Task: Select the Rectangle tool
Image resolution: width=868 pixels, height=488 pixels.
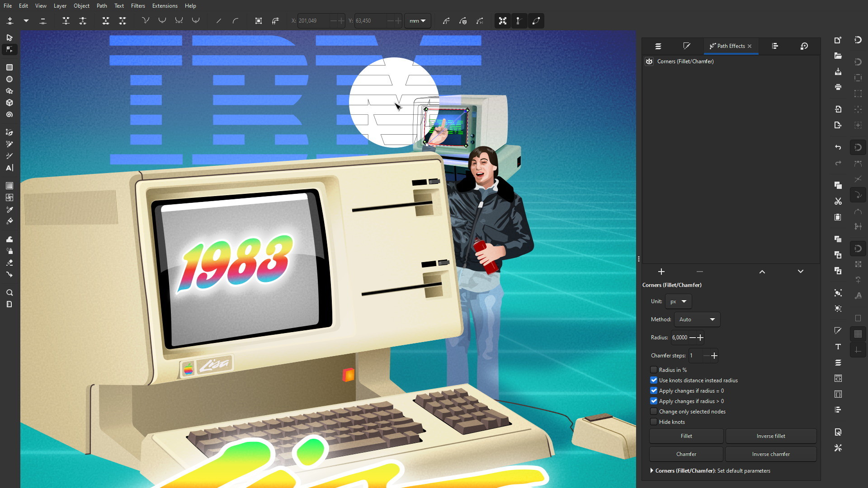Action: (9, 67)
